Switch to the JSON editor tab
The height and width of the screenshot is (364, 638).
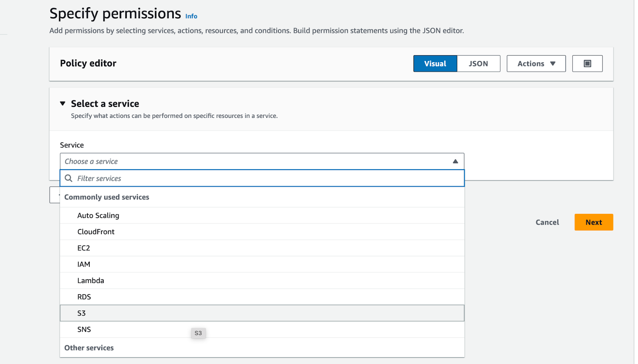(478, 64)
